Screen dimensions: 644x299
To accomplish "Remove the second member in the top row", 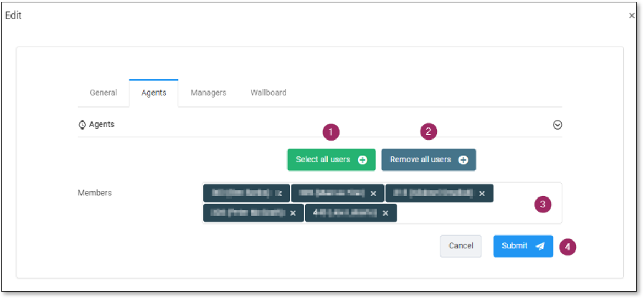I will [374, 194].
